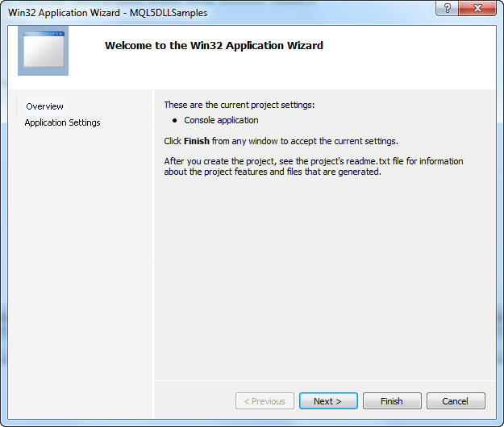Open the Application Settings page

(62, 122)
